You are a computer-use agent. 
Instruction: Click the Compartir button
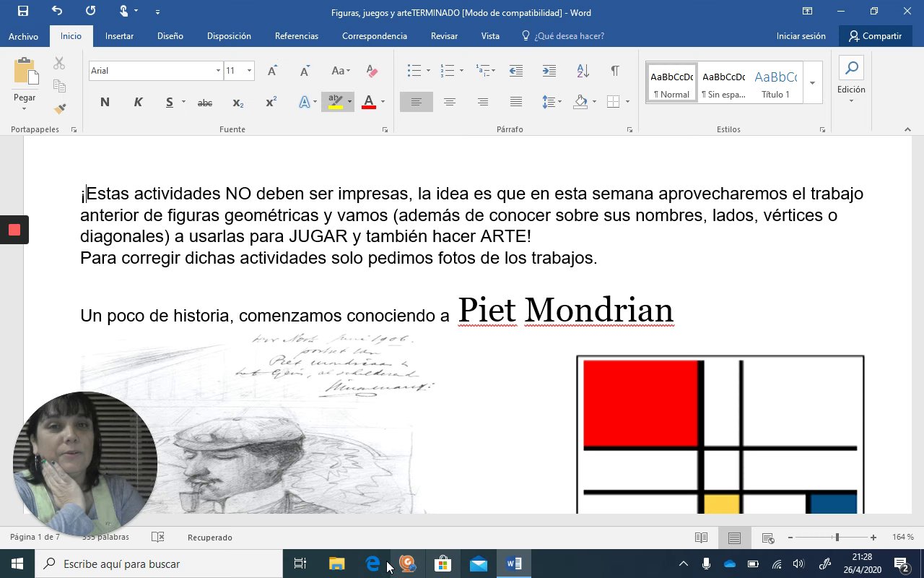[x=875, y=36]
